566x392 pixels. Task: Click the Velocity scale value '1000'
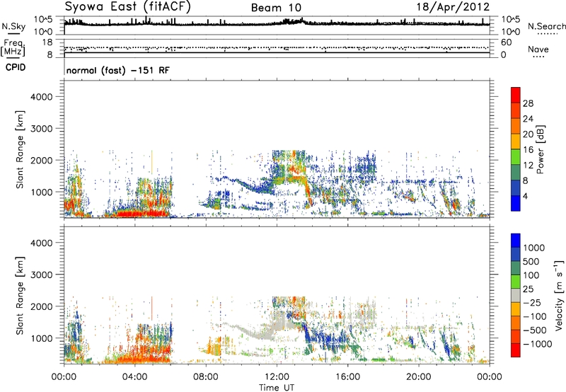point(534,248)
